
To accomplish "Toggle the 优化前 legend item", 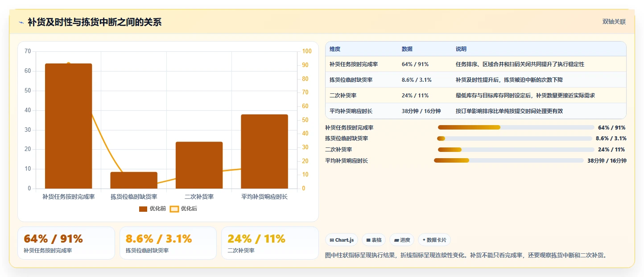I will pos(153,209).
